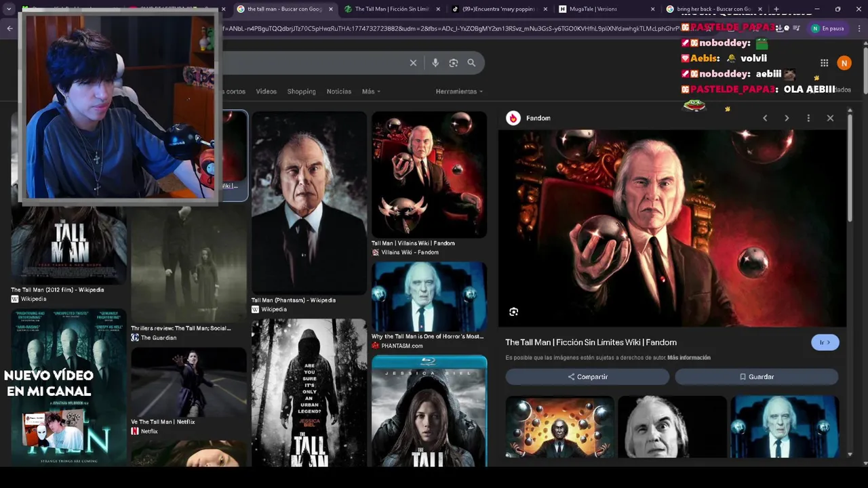This screenshot has height=488, width=868.
Task: Open 'The Tall Man | Ficción Sin Límites Wiki' title link
Action: pos(591,342)
